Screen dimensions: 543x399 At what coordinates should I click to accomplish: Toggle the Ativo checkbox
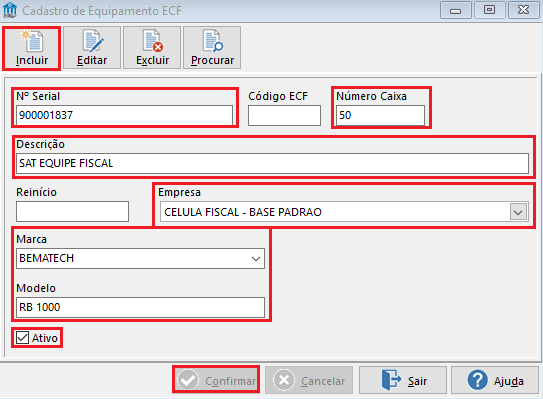click(x=23, y=337)
